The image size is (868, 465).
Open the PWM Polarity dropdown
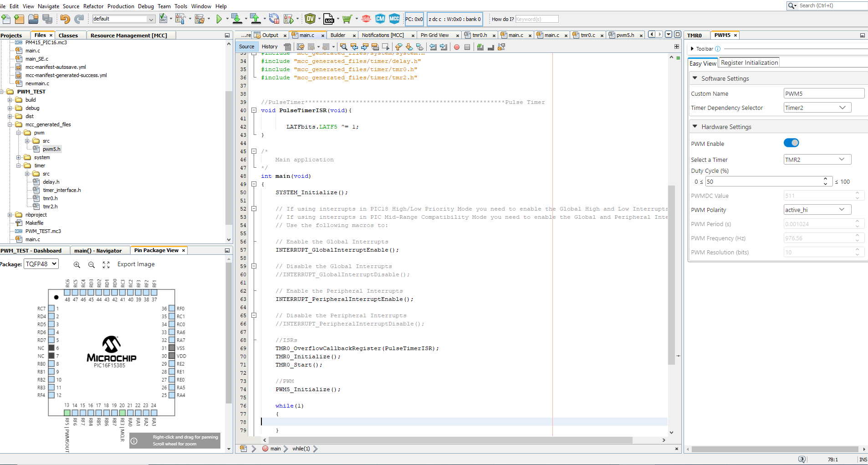(x=817, y=210)
